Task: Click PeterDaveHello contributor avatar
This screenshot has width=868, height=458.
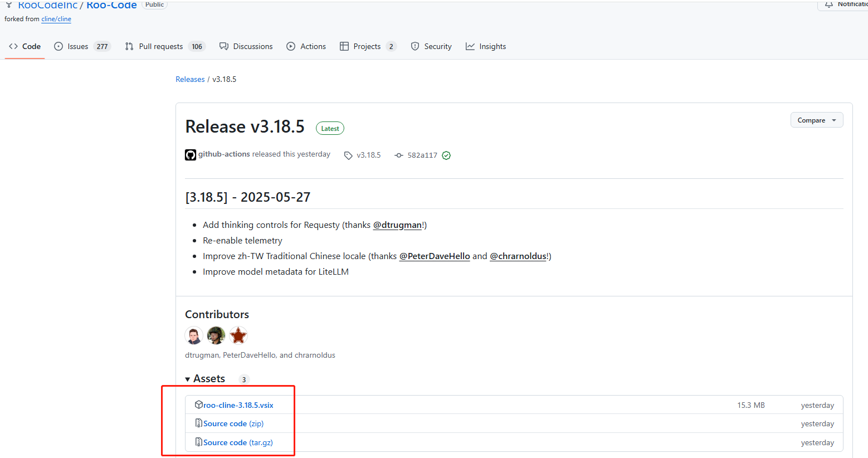Action: point(216,335)
